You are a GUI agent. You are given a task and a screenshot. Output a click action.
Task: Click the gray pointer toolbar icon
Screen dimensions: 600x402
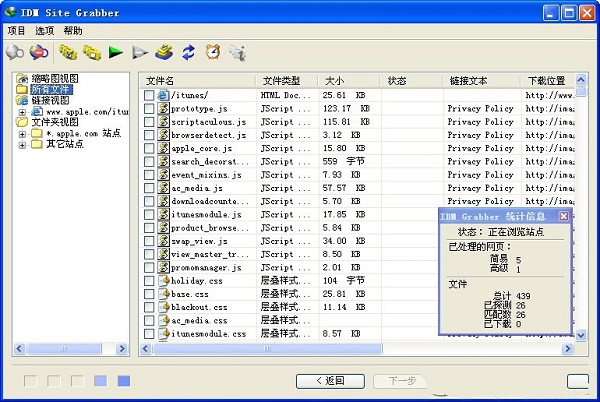pos(237,53)
